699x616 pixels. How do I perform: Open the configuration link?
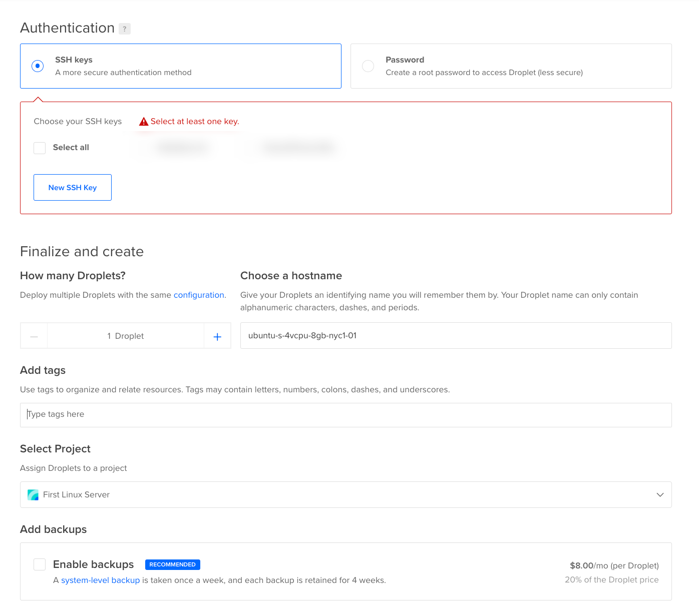click(199, 295)
